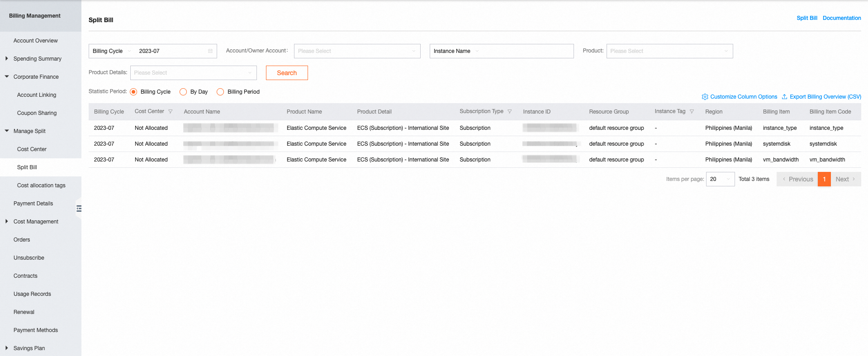Click the systemdisk billing item cell
868x356 pixels.
point(777,144)
